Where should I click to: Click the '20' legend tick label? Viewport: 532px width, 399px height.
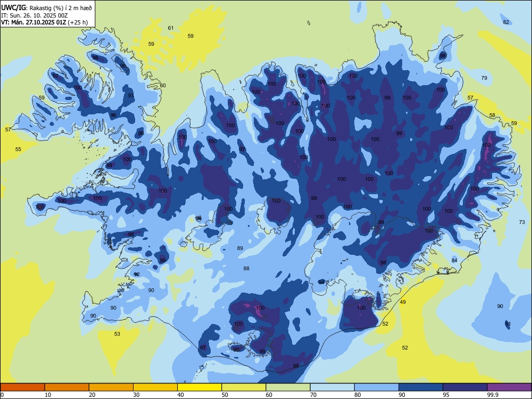tap(92, 395)
